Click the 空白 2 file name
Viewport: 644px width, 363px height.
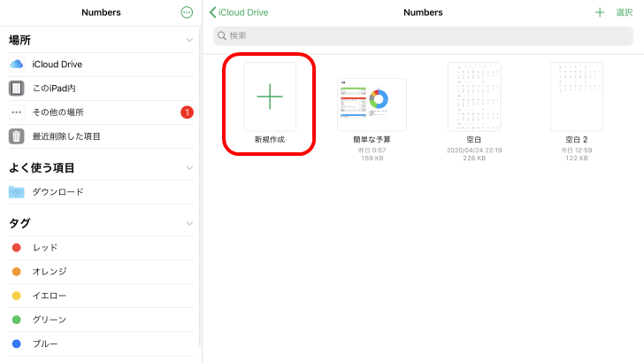(577, 139)
